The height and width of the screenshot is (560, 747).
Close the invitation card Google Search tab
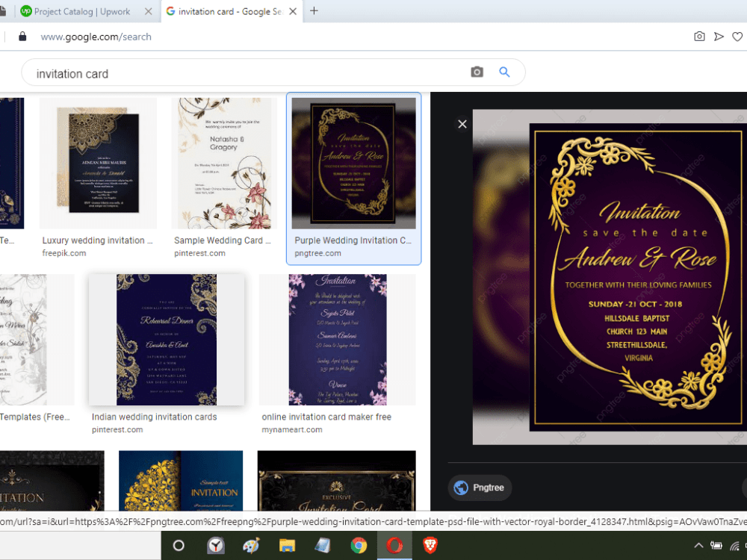(x=293, y=11)
